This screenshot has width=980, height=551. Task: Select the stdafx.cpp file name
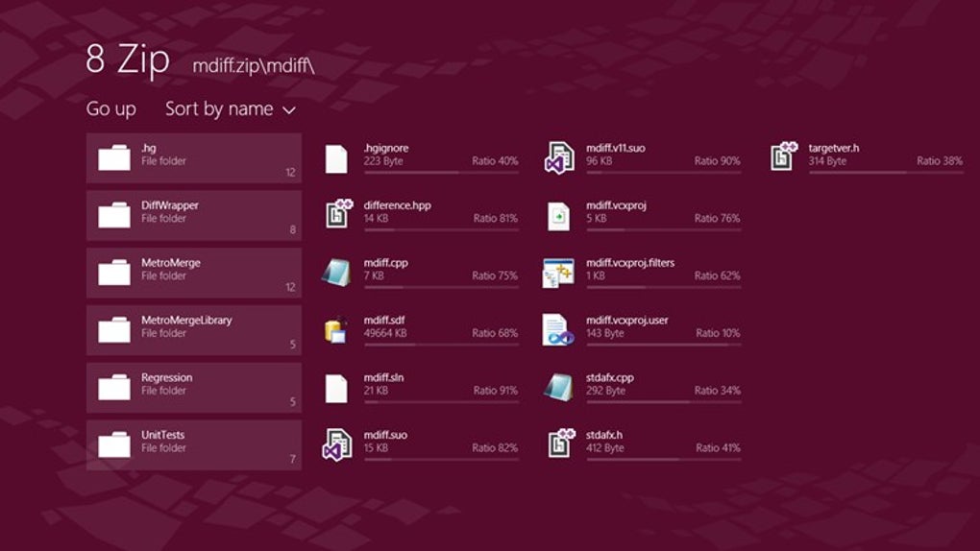click(x=610, y=378)
